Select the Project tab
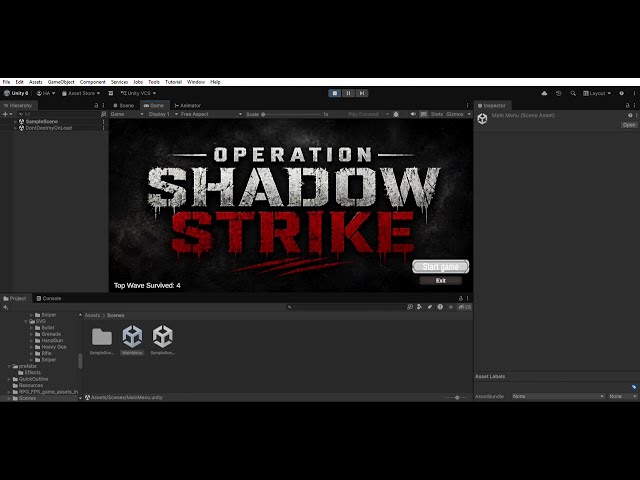This screenshot has height=480, width=640. click(15, 298)
